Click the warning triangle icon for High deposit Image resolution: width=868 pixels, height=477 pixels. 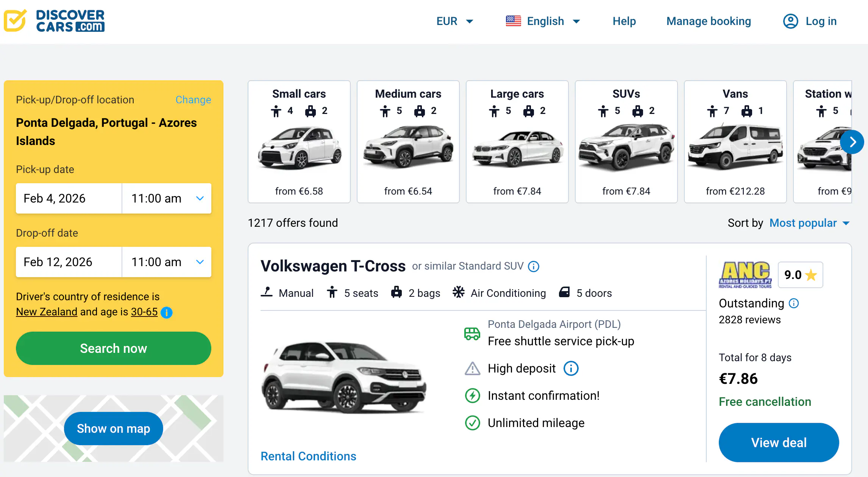(x=472, y=368)
